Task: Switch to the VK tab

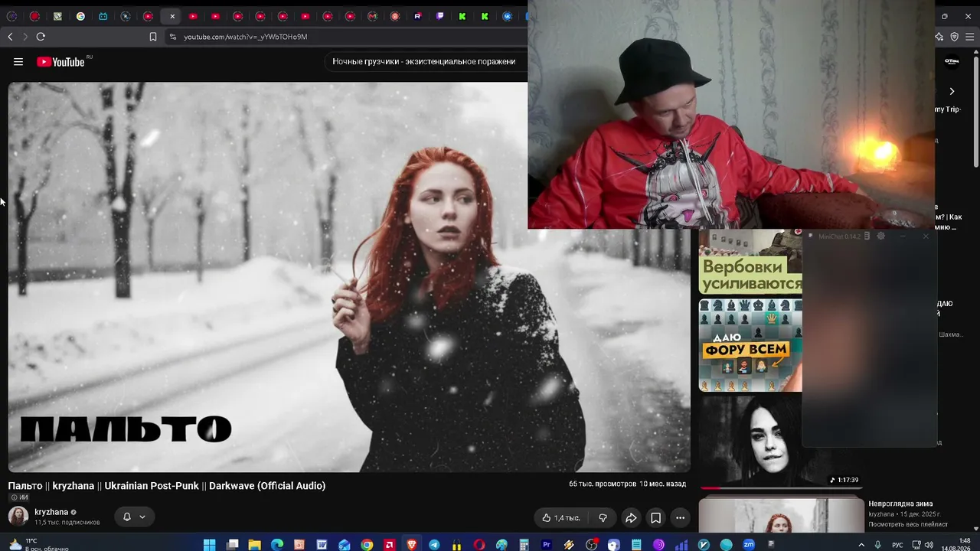Action: click(508, 16)
